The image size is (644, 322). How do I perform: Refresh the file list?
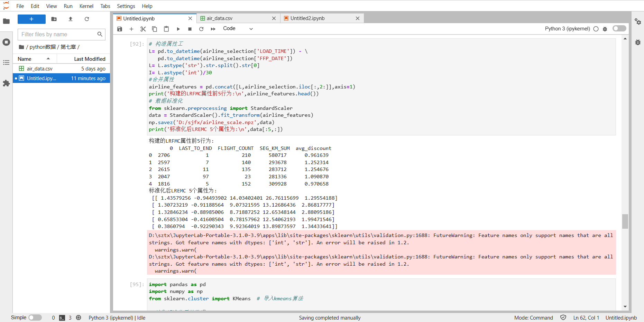(87, 19)
